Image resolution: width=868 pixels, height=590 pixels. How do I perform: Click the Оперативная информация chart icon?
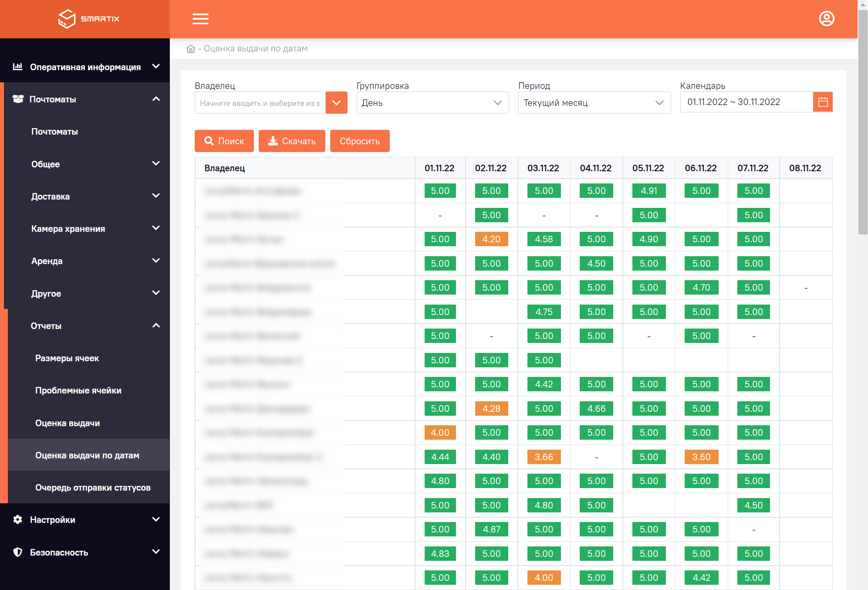coord(17,67)
